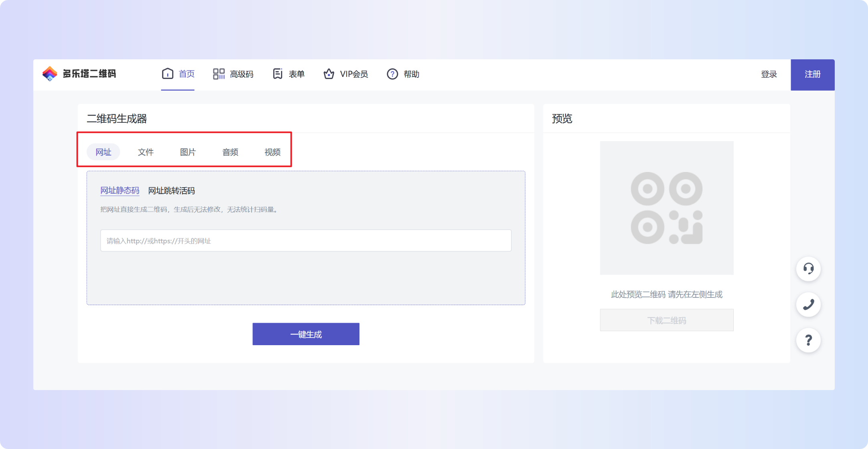Screen dimensions: 868x449
Task: Click the 首页 home icon
Action: pos(168,74)
